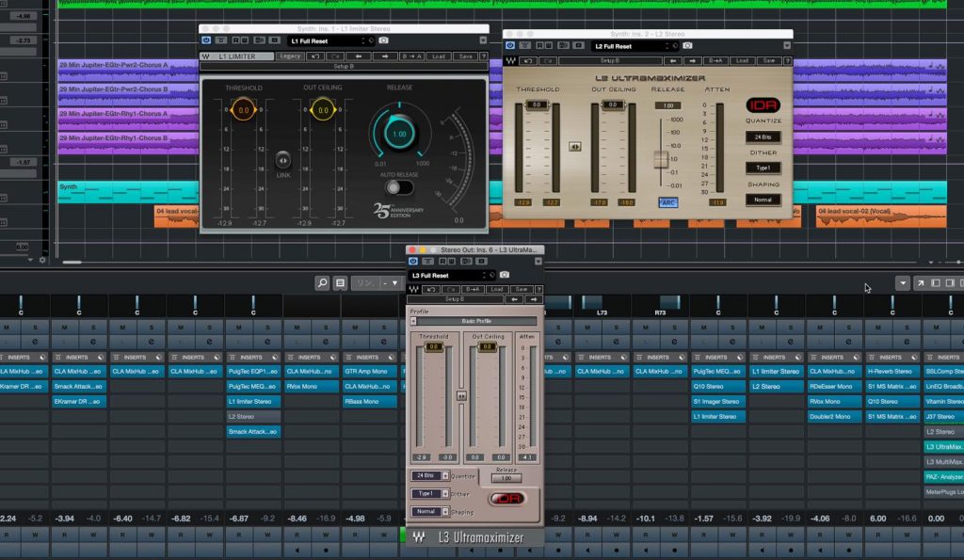This screenshot has height=560, width=964.
Task: Bypass the L2 plugin power button
Action: click(x=509, y=46)
